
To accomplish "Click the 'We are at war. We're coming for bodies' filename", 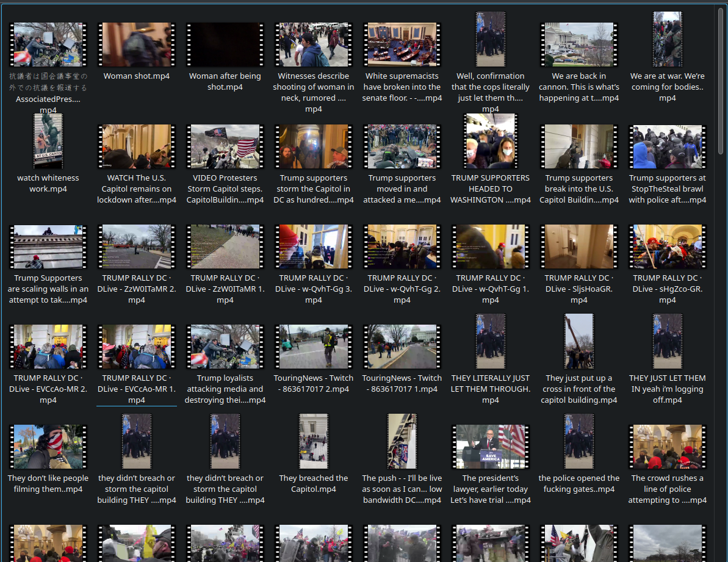I will (x=668, y=87).
